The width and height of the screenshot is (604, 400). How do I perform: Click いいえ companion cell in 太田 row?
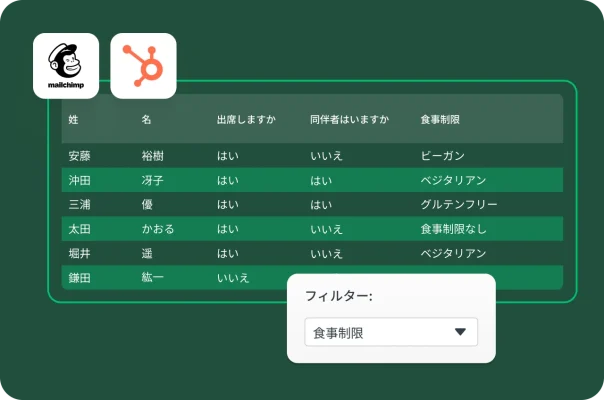pyautogui.click(x=327, y=229)
